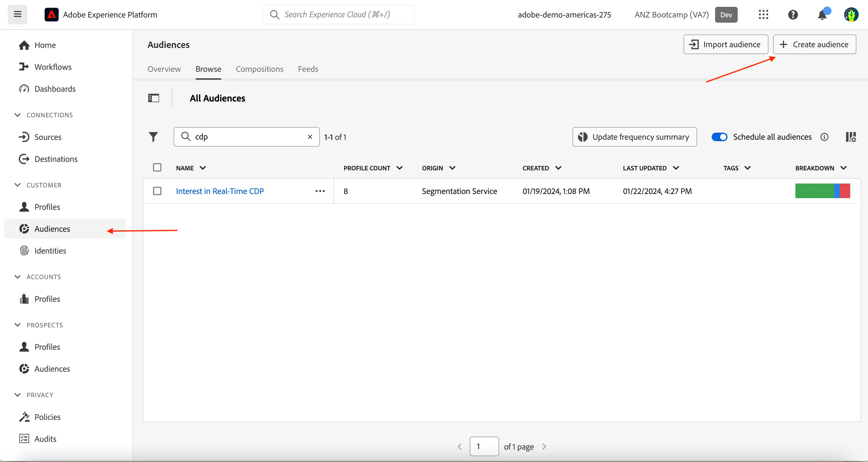Image resolution: width=868 pixels, height=462 pixels.
Task: Open the filter funnel icon
Action: pyautogui.click(x=153, y=137)
